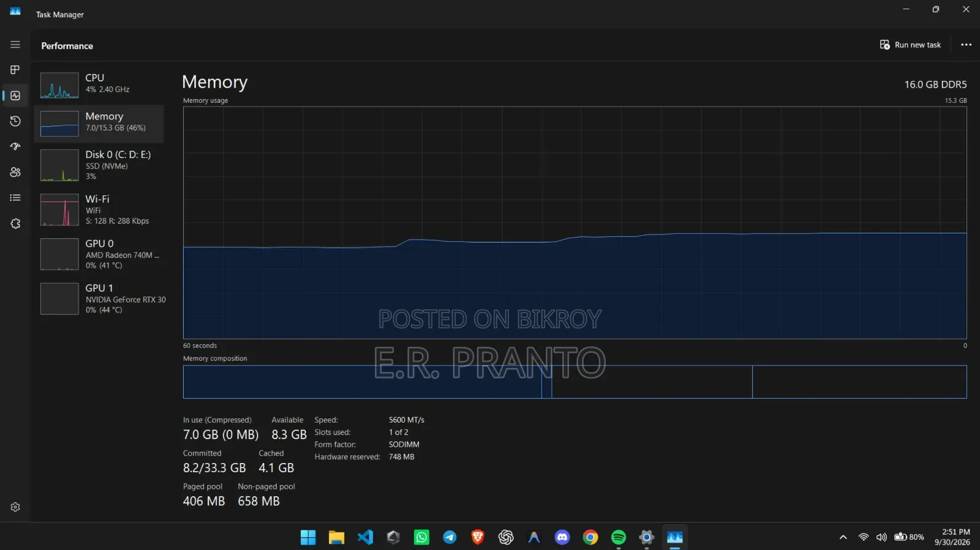
Task: Open WhatsApp from the taskbar
Action: [421, 537]
